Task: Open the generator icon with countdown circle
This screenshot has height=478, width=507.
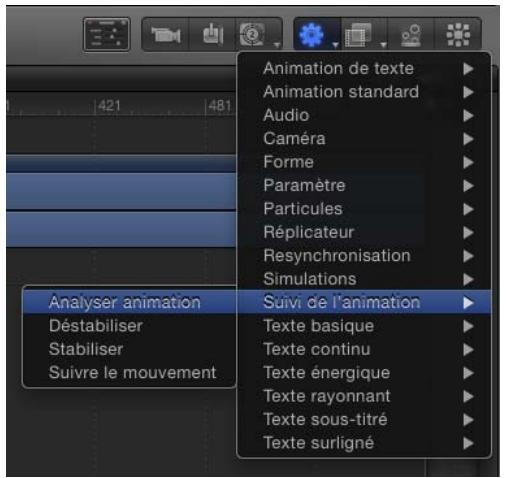Action: click(252, 34)
